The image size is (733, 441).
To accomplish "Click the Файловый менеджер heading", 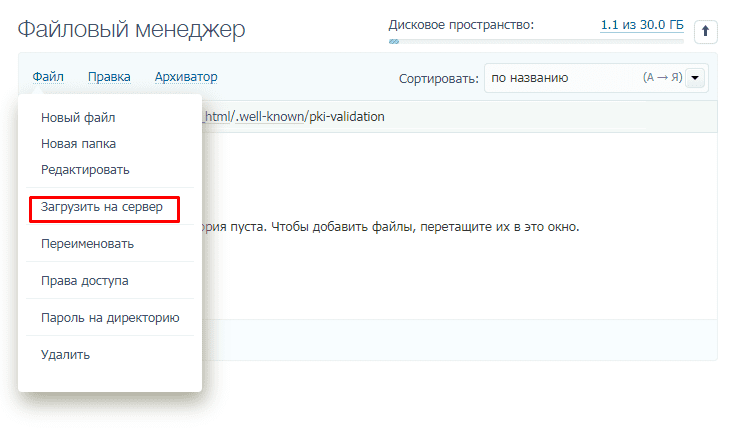I will pos(131,29).
